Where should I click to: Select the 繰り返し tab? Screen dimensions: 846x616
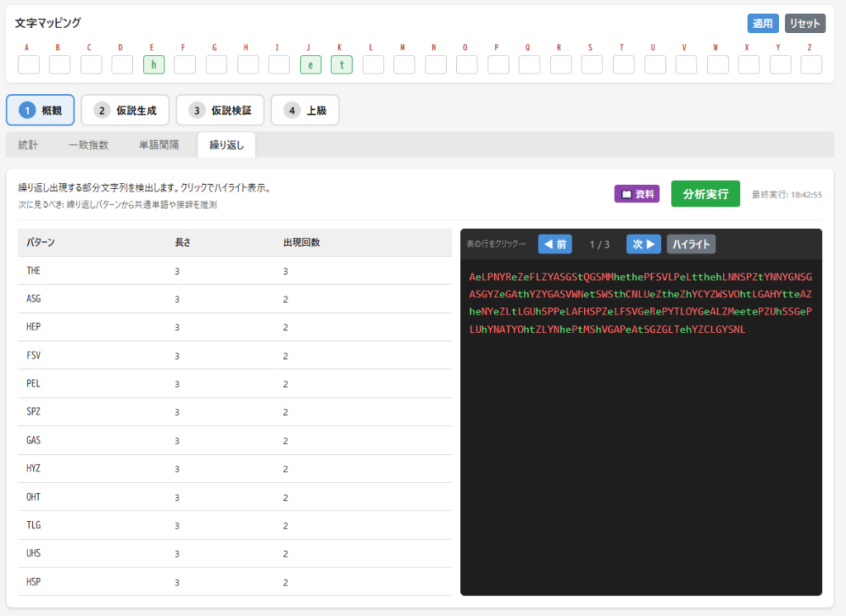226,145
